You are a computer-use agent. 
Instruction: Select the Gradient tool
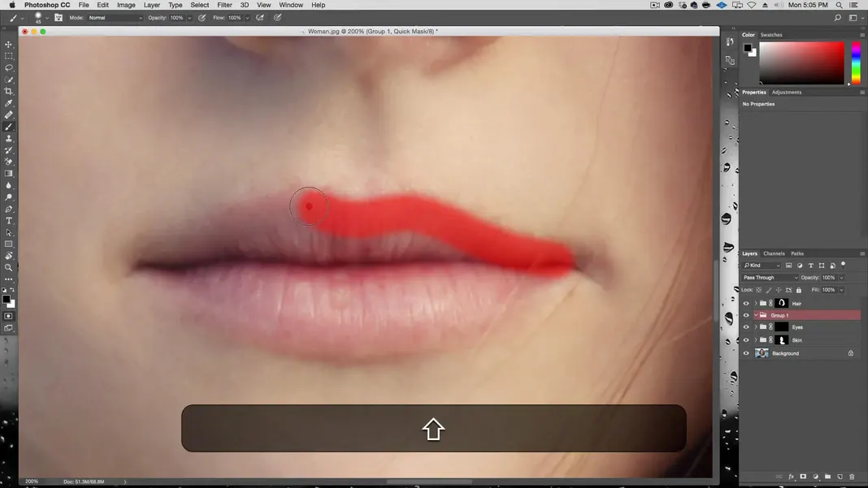tap(8, 174)
